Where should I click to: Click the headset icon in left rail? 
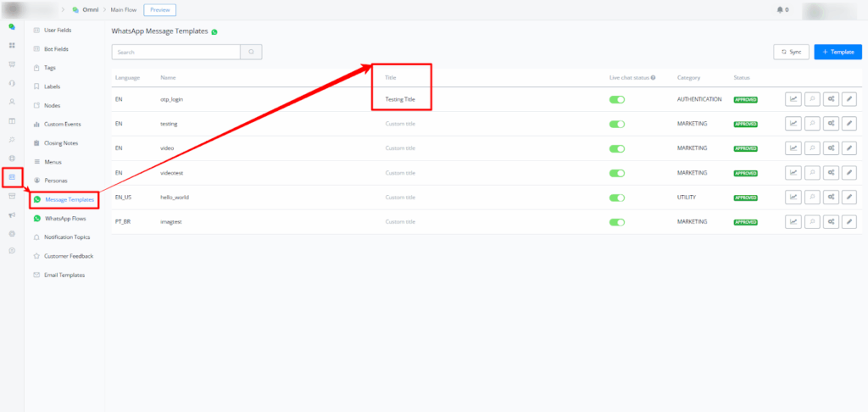[x=12, y=82]
